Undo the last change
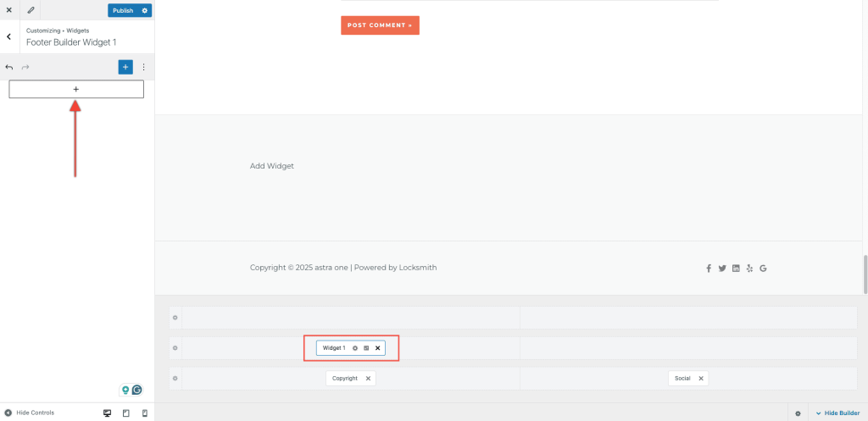Screen dimensions: 868x421 [x=8, y=67]
